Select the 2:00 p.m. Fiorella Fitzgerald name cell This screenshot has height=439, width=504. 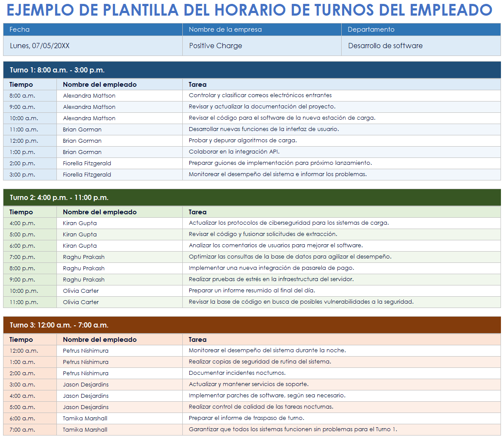pyautogui.click(x=87, y=163)
